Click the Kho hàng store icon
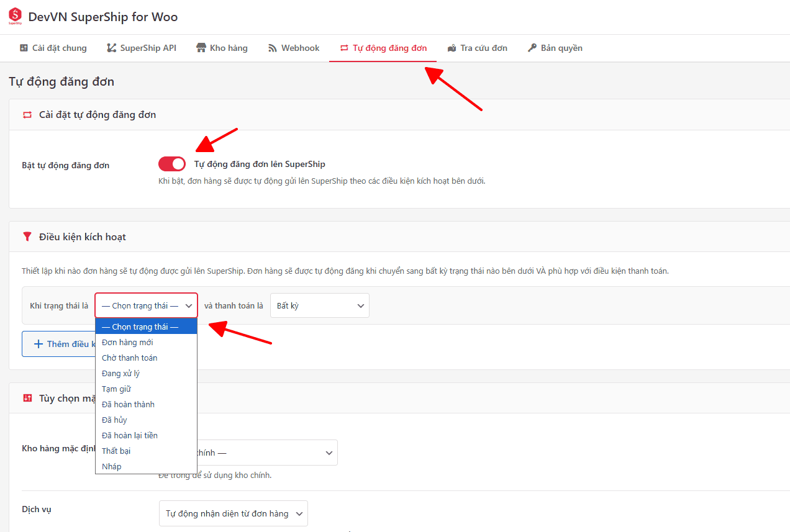This screenshot has width=790, height=532. pyautogui.click(x=201, y=48)
